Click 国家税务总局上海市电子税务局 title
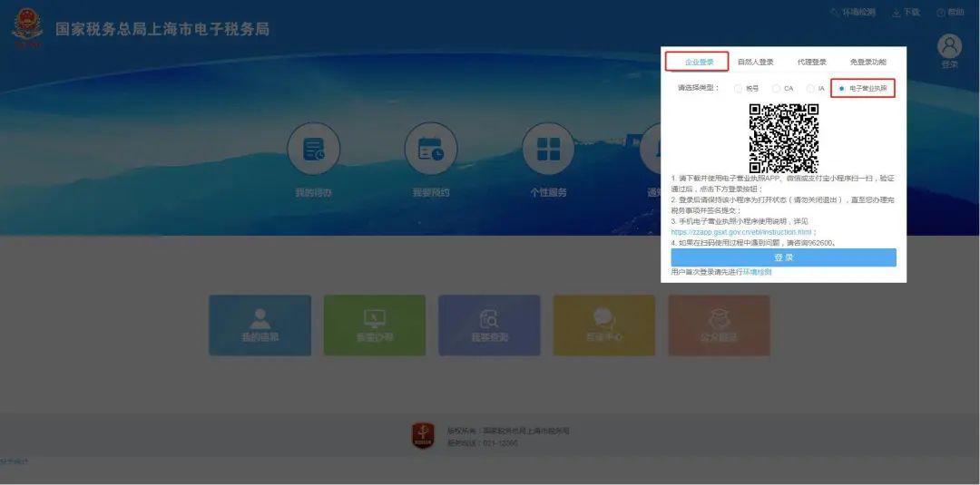This screenshot has width=980, height=485. [162, 29]
